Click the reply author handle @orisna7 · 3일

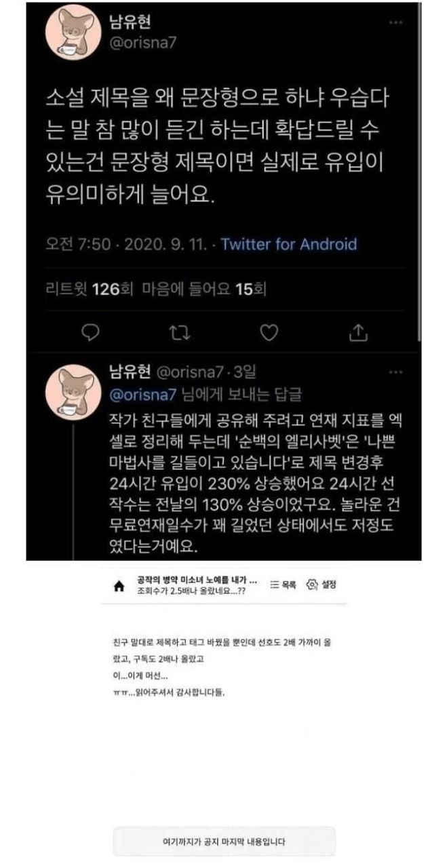click(204, 372)
